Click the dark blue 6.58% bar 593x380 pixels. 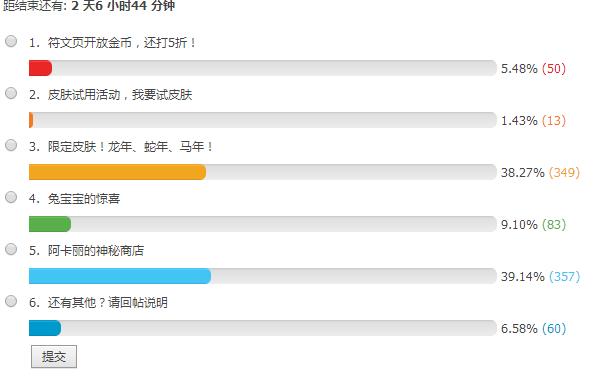[45, 328]
